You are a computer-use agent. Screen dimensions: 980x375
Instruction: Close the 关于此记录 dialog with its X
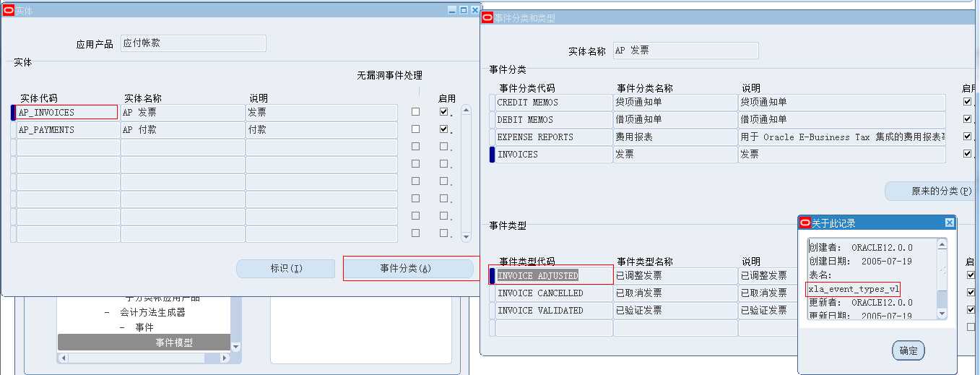[x=949, y=223]
